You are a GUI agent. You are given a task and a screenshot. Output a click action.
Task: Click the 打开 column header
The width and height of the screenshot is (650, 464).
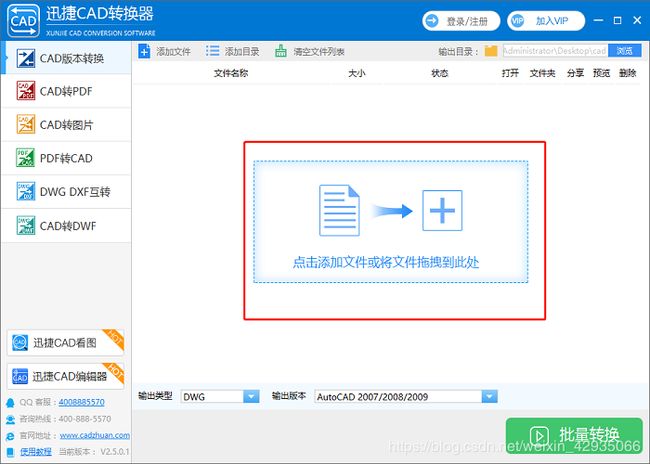click(x=510, y=73)
